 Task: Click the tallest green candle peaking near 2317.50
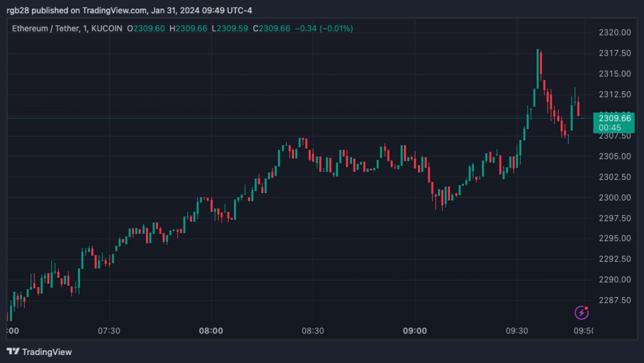coord(537,70)
